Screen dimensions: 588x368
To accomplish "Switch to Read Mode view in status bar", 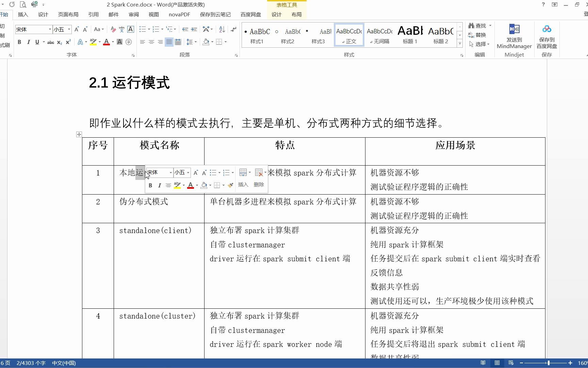I will 483,363.
